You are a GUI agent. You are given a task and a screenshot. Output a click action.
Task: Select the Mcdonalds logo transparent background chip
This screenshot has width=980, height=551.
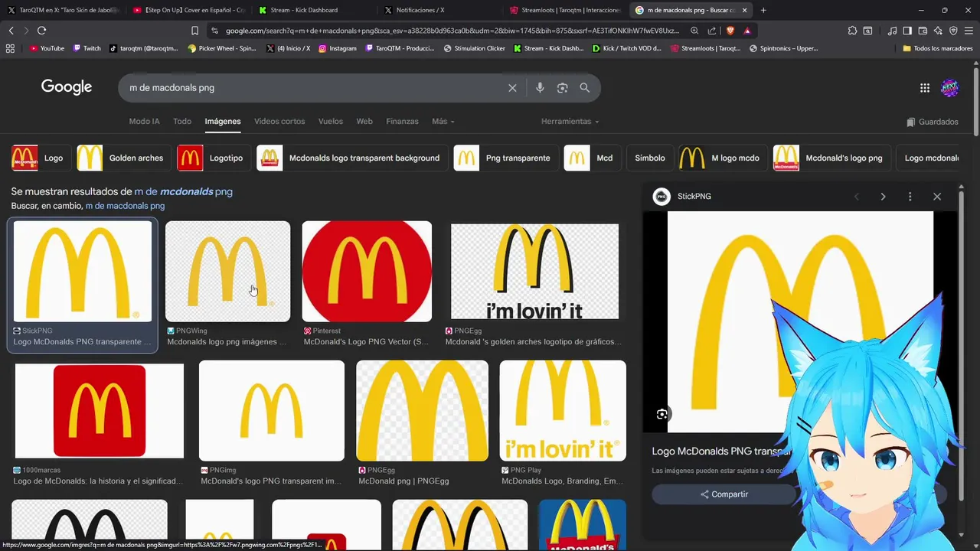tap(351, 158)
